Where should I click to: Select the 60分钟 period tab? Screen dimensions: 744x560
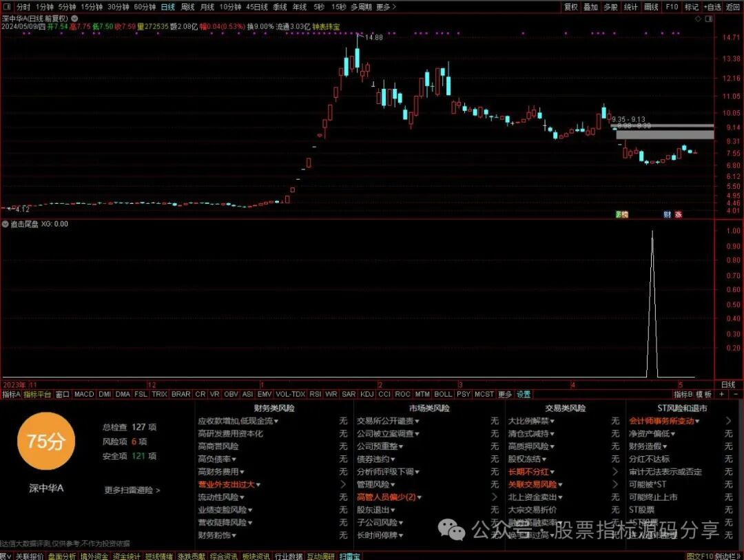[x=145, y=7]
